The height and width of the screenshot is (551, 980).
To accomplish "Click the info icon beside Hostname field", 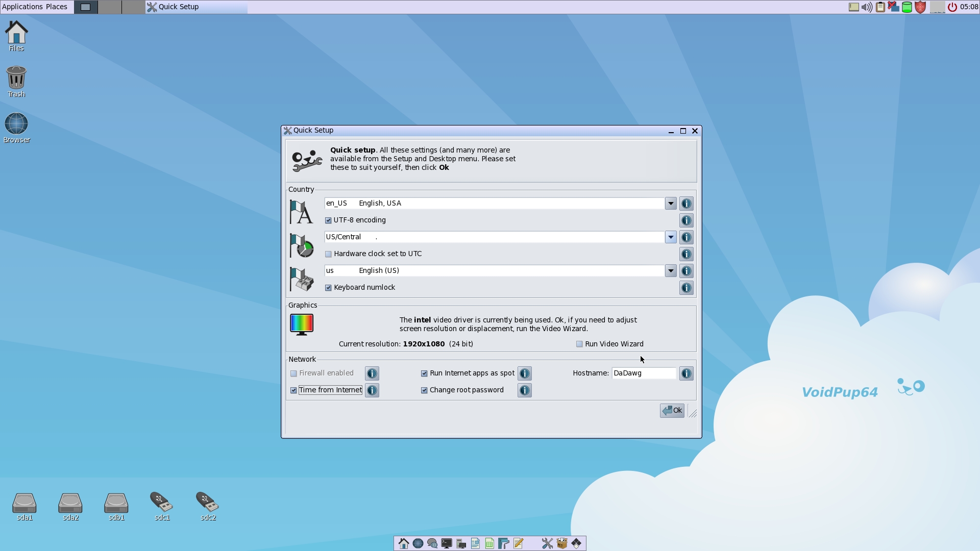I will pyautogui.click(x=687, y=373).
